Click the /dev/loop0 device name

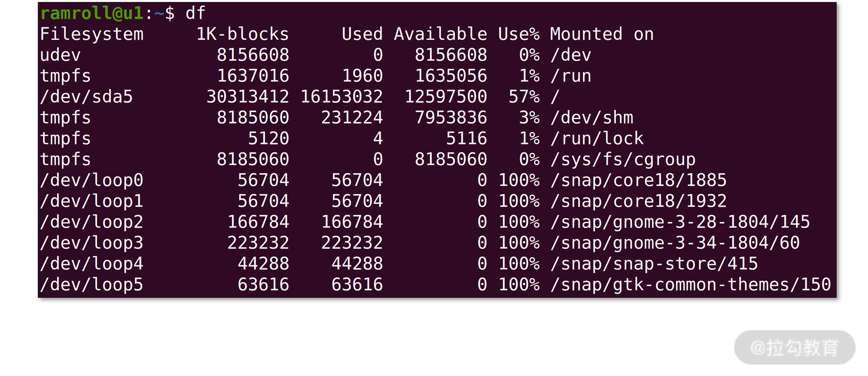coord(92,180)
